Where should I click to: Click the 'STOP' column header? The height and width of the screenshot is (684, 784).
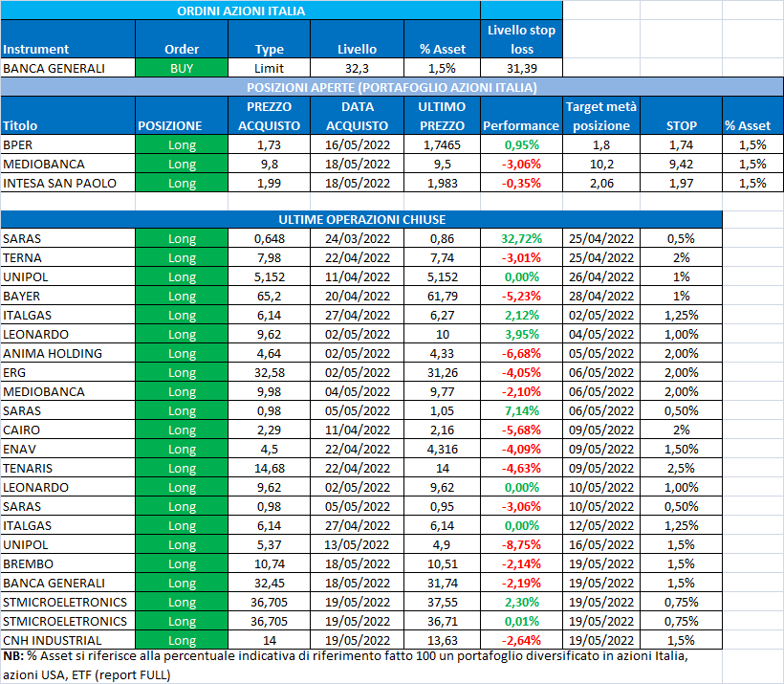[681, 116]
